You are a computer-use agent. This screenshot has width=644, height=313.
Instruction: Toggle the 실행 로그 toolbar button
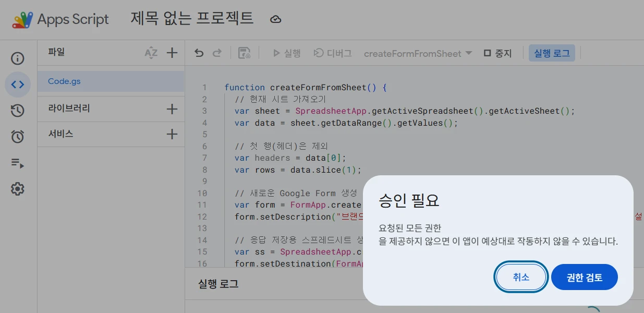point(552,53)
